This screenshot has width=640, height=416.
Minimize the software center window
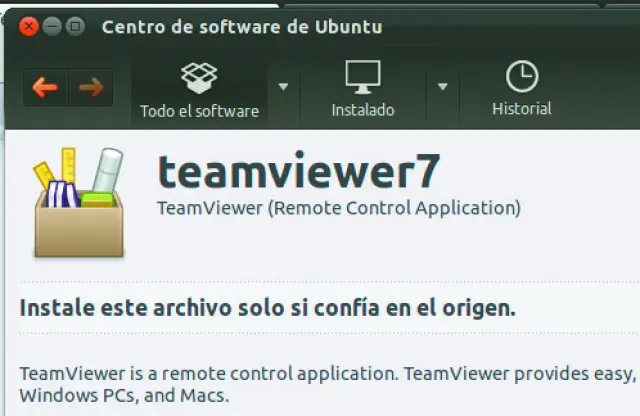(51, 25)
